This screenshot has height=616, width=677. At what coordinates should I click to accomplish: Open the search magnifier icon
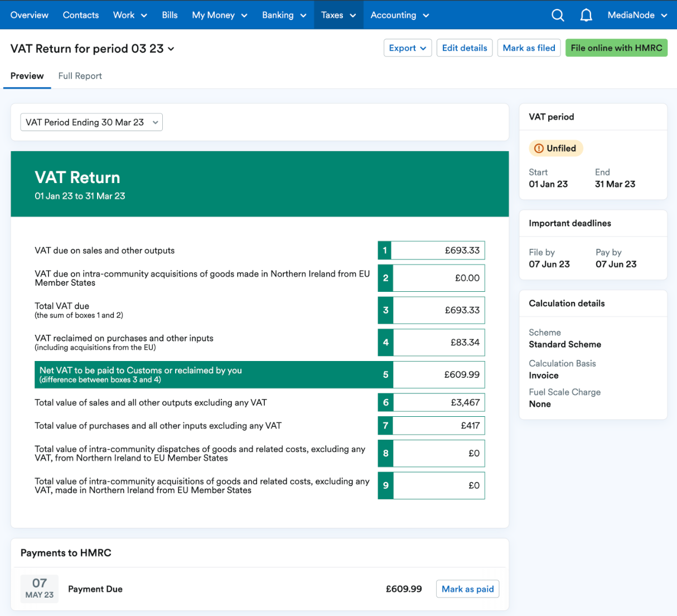558,15
